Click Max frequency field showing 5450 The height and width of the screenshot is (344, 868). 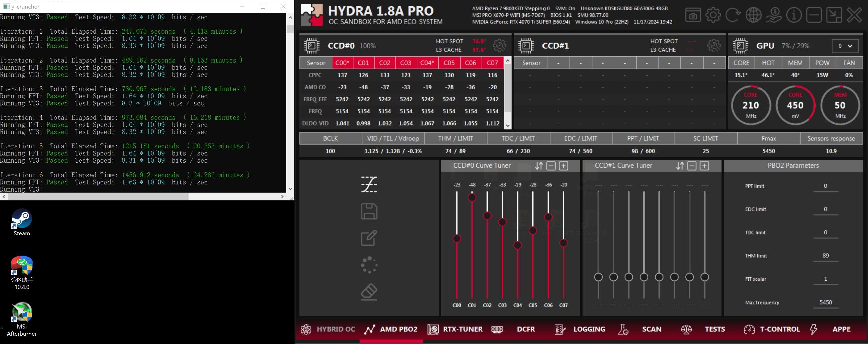826,303
